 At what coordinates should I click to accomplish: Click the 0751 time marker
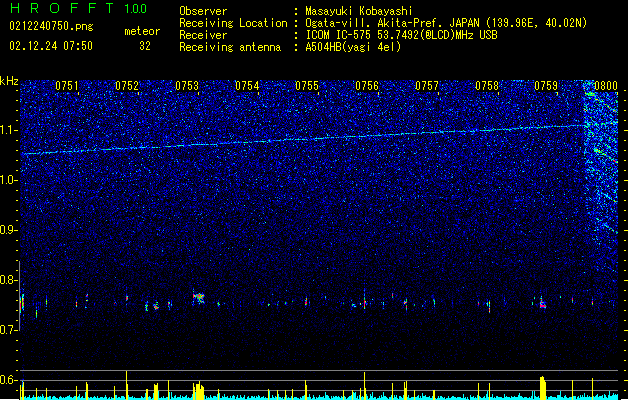(x=67, y=86)
